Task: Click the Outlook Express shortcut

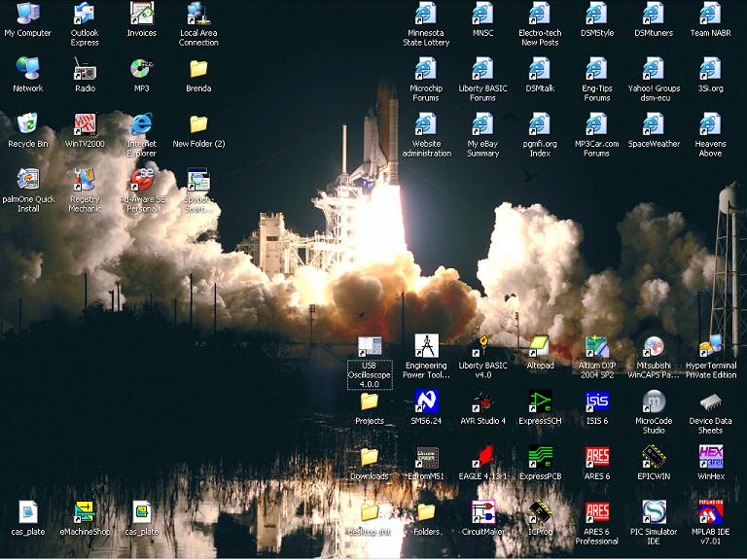Action: point(85,15)
